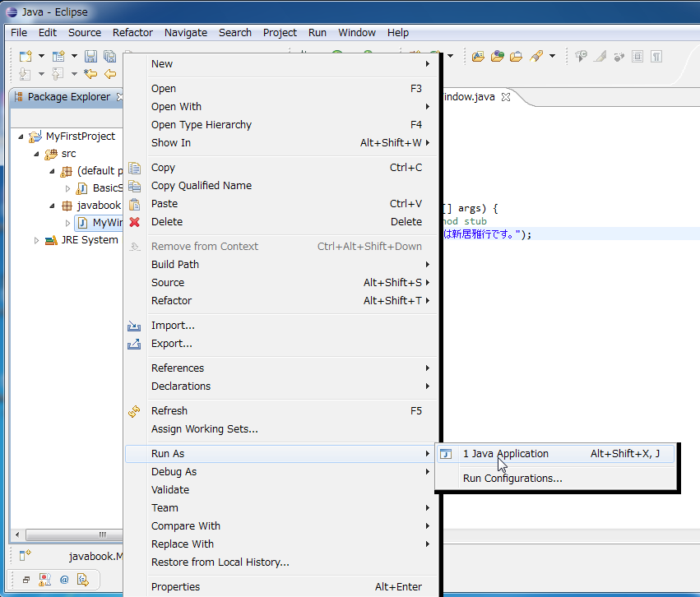
Task: Expand the JRE System Library node
Action: (36, 240)
